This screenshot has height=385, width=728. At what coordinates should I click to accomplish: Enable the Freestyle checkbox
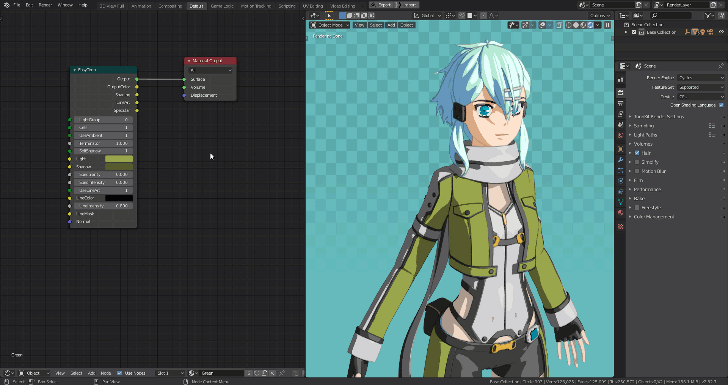(x=637, y=208)
